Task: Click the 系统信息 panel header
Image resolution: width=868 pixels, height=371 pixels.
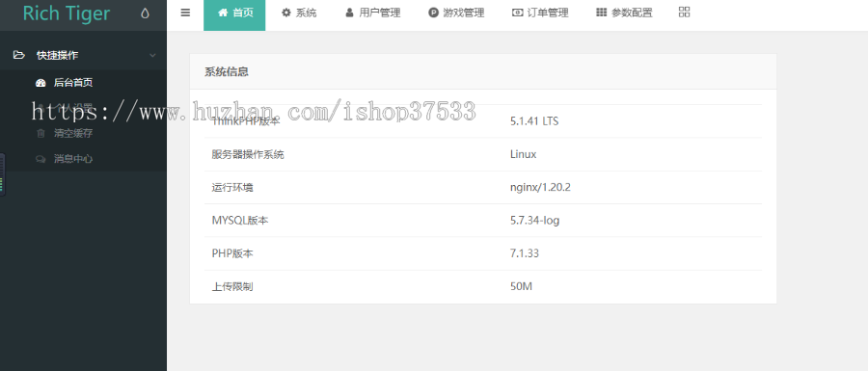Action: (x=483, y=71)
